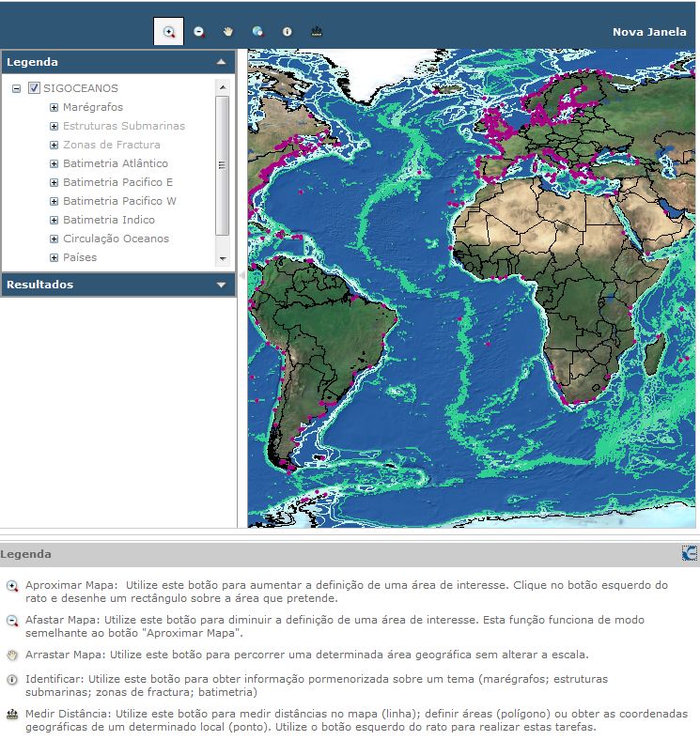Click the lower gray Legenda heading text
The height and width of the screenshot is (740, 700).
[x=25, y=554]
